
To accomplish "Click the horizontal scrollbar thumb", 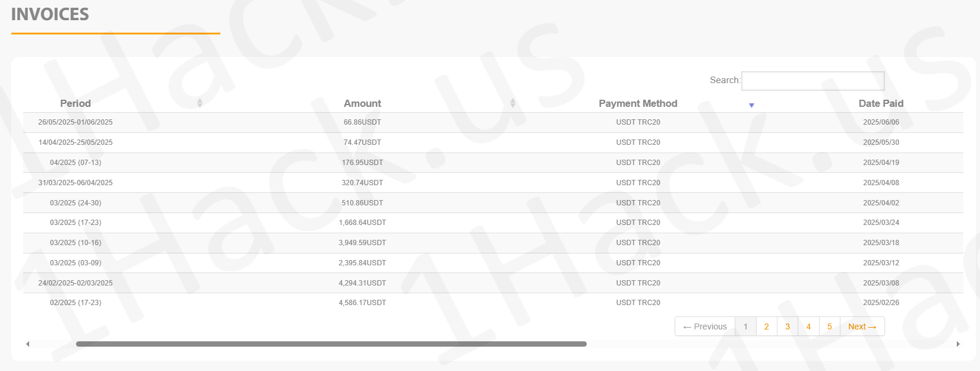I will 331,344.
